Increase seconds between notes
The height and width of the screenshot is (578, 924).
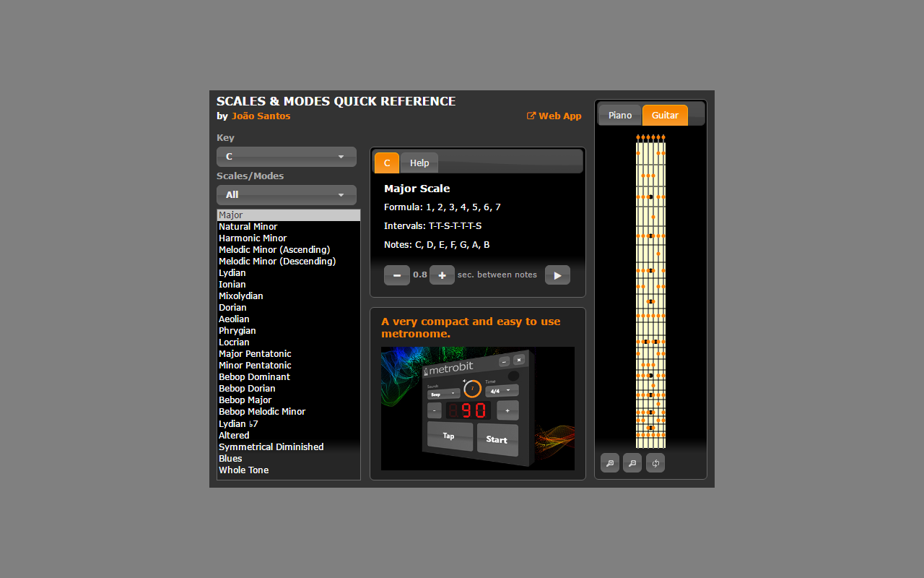point(442,275)
